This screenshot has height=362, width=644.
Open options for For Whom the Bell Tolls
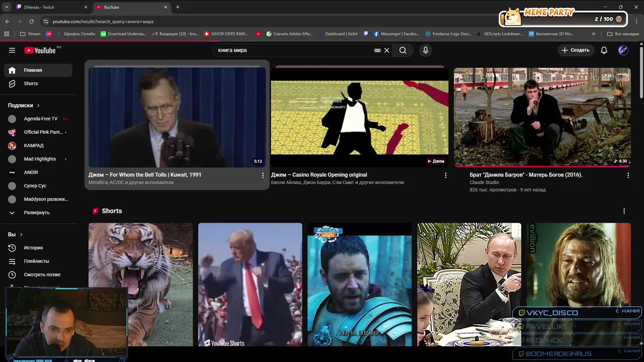click(x=263, y=175)
